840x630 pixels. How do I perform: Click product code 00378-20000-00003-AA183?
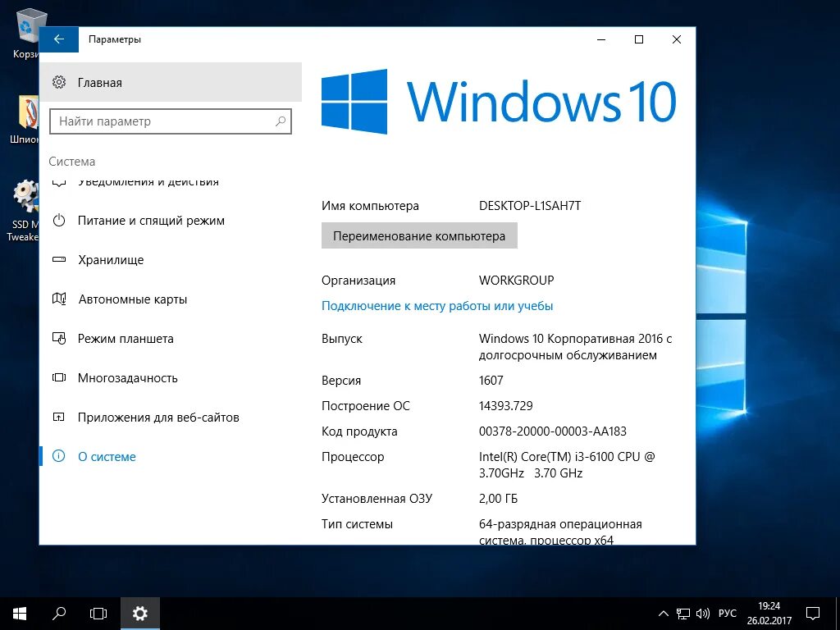coord(553,431)
